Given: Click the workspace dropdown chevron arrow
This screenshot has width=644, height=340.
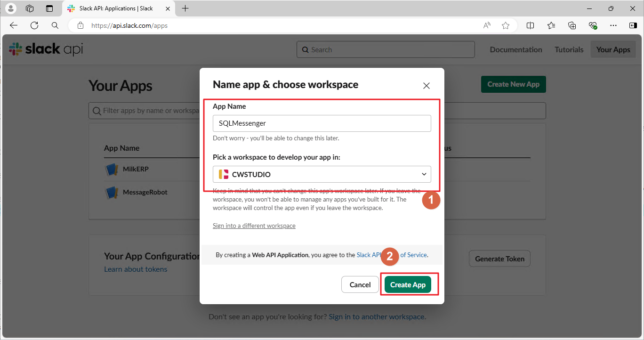Looking at the screenshot, I should point(424,174).
